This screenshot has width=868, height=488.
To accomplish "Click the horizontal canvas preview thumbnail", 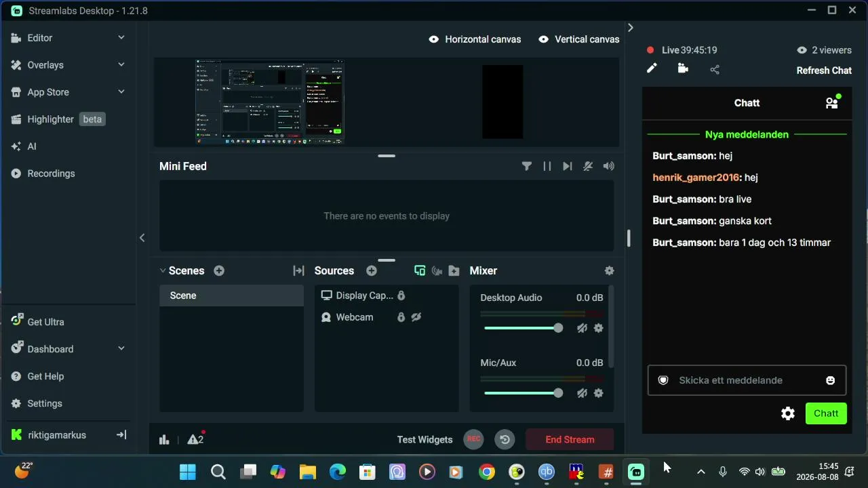I will pyautogui.click(x=270, y=102).
